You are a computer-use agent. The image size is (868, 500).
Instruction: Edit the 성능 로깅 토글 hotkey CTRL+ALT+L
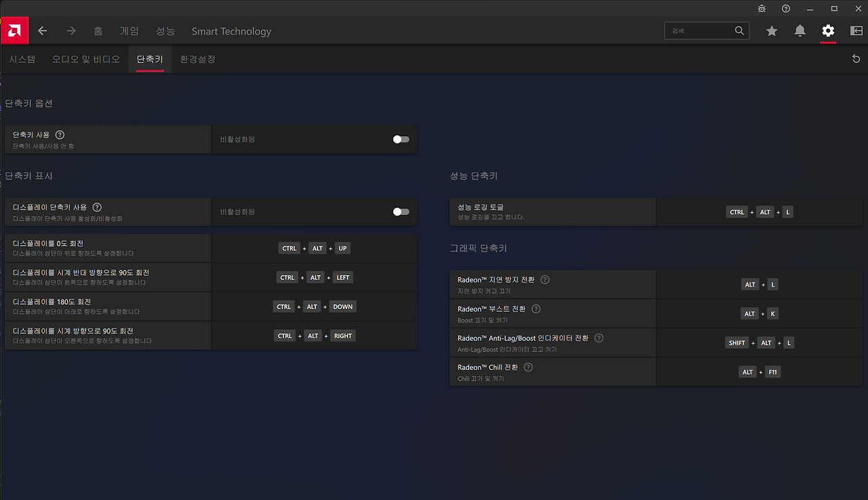(x=759, y=212)
